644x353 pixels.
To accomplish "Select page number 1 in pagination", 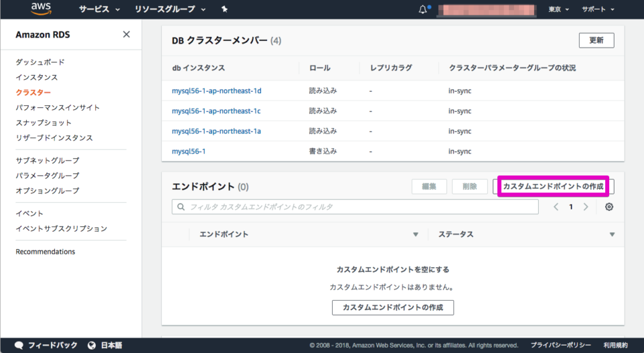I will [x=570, y=207].
